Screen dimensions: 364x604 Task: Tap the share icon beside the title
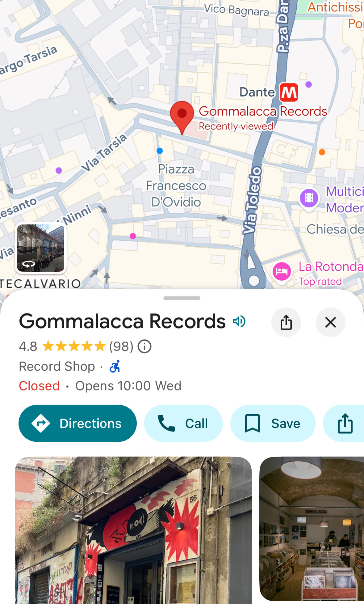pyautogui.click(x=286, y=322)
